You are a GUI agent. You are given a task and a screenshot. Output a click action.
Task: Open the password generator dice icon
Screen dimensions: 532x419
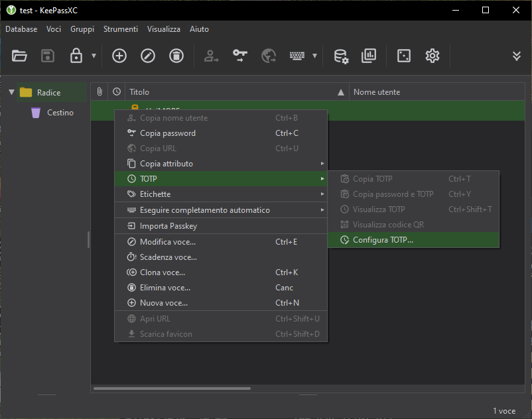403,56
